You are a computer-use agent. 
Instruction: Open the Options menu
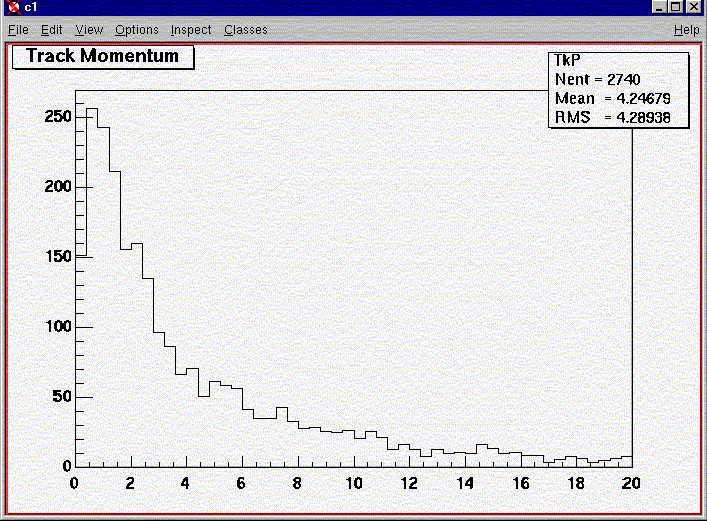136,30
